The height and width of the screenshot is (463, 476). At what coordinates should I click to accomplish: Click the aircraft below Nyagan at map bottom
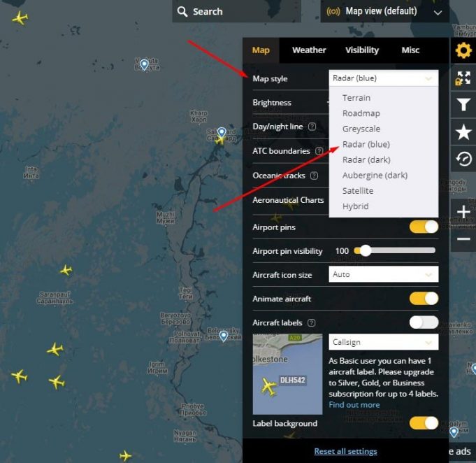click(x=125, y=456)
